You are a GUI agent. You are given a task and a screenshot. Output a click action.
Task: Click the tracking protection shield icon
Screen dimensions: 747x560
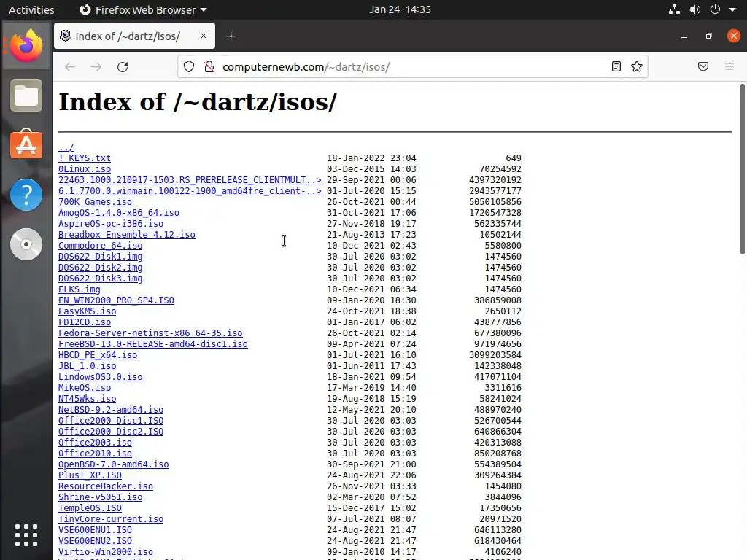[189, 66]
